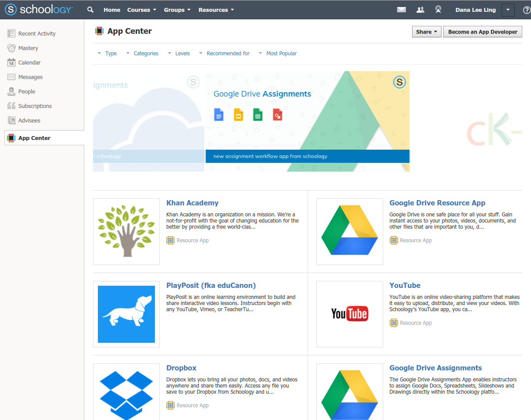Click the Advisees sidebar icon

coord(11,120)
